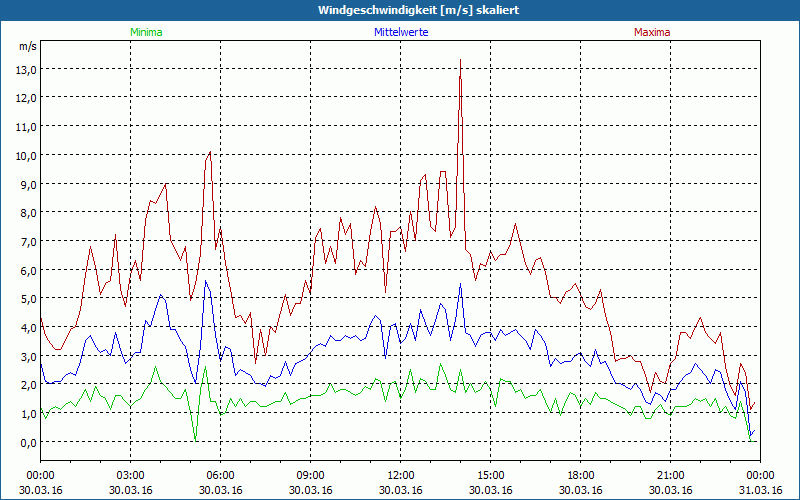Click the 21:00 time axis label
Screen dimensions: 800x500
[670, 476]
